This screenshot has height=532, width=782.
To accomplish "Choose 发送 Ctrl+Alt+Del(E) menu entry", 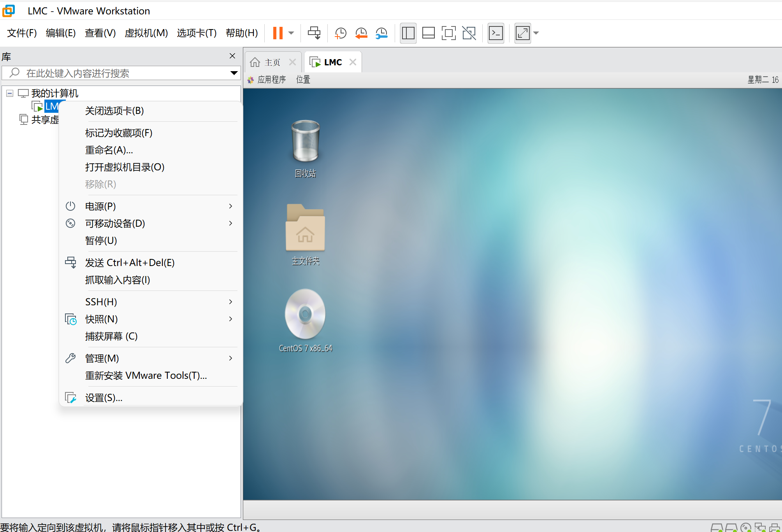I will coord(150,262).
